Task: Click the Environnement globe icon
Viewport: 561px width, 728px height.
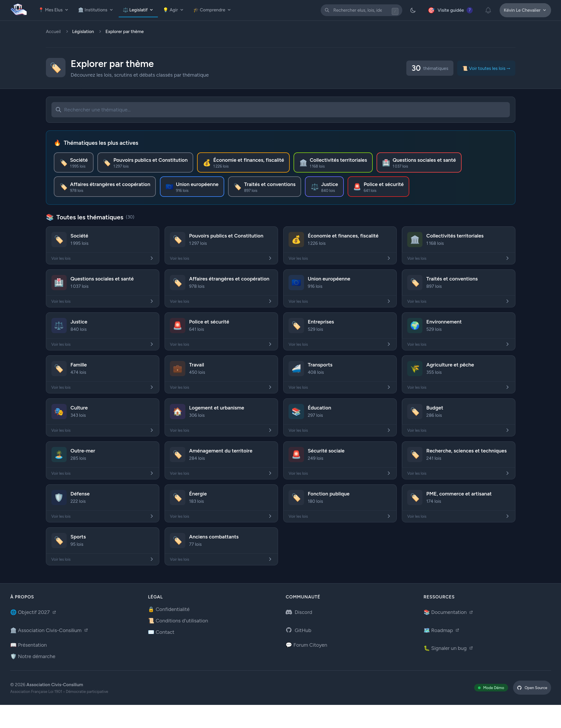Action: tap(415, 326)
